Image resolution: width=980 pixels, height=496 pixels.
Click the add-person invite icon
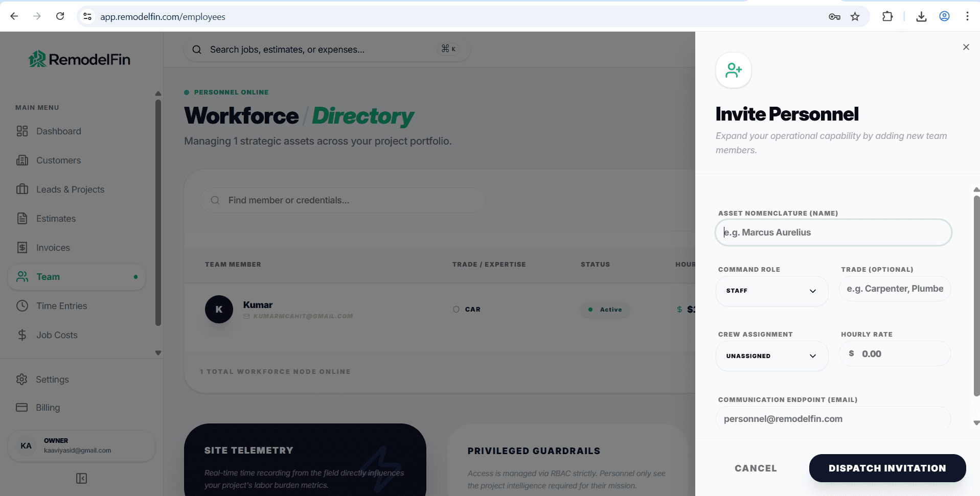(x=734, y=70)
